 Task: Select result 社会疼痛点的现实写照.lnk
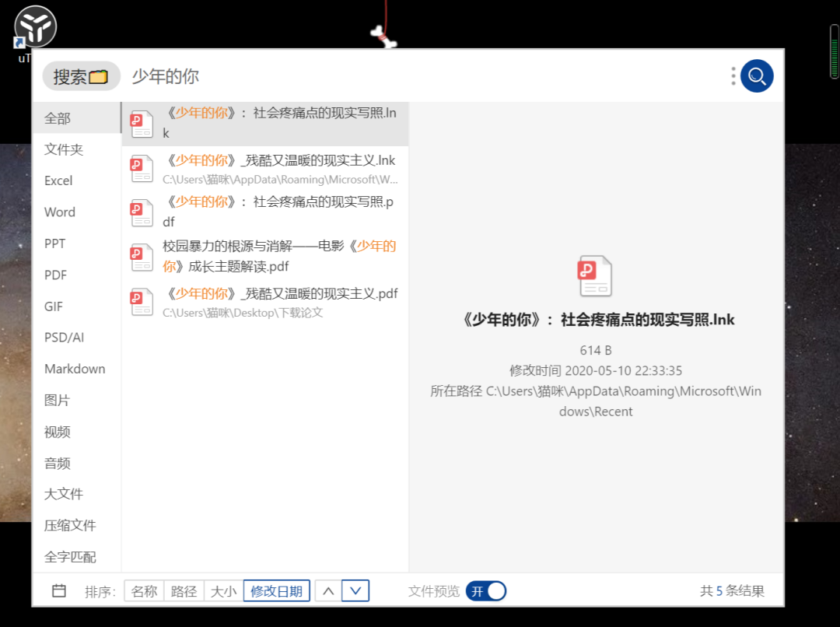pyautogui.click(x=265, y=124)
